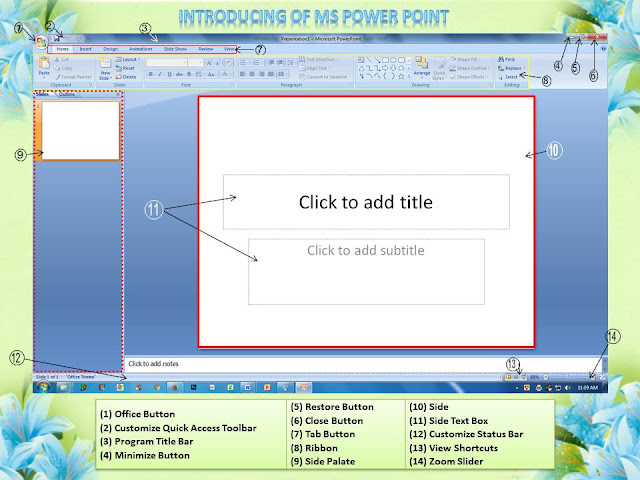Toggle Center text alignment

252,74
